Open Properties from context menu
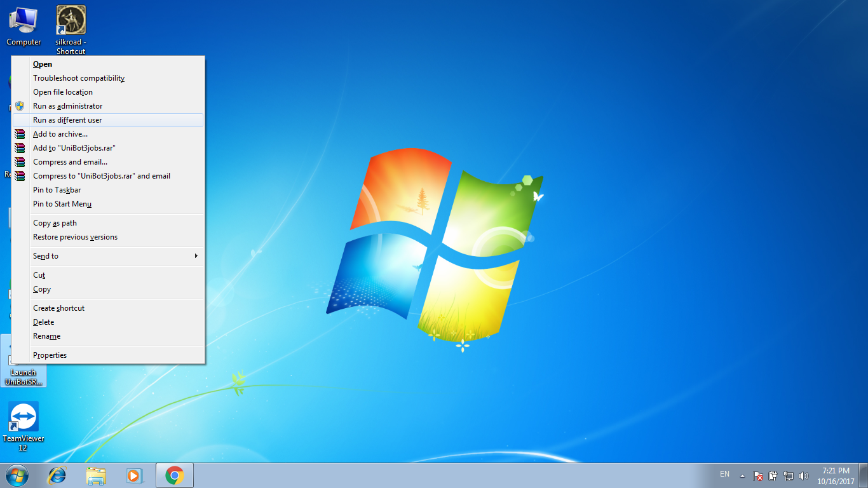This screenshot has height=488, width=868. click(108, 355)
